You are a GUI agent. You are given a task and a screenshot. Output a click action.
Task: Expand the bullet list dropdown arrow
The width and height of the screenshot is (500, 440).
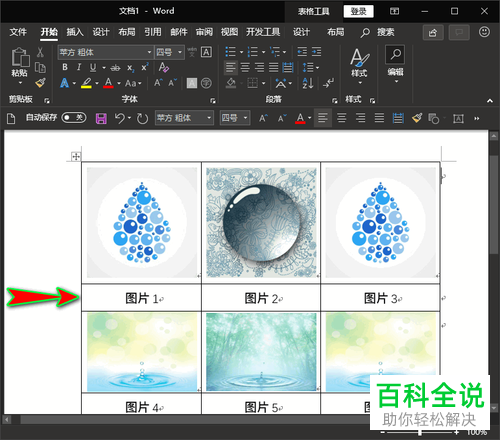(241, 52)
